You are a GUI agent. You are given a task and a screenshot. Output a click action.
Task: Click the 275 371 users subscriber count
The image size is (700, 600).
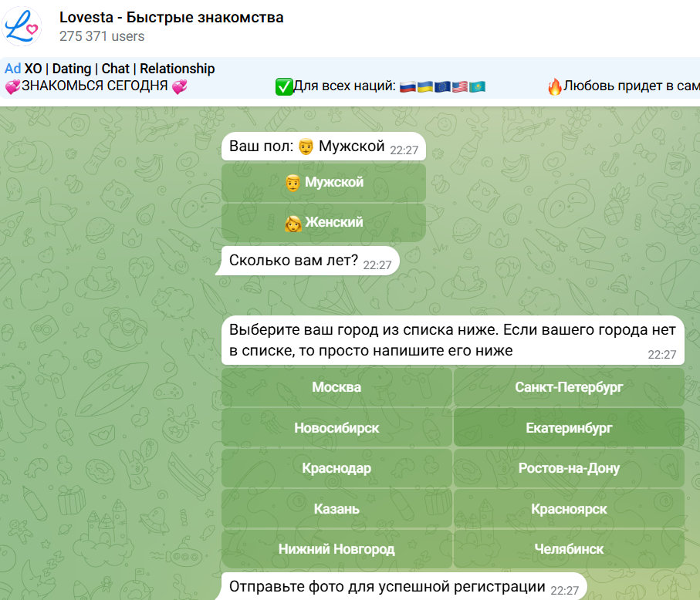[x=101, y=36]
